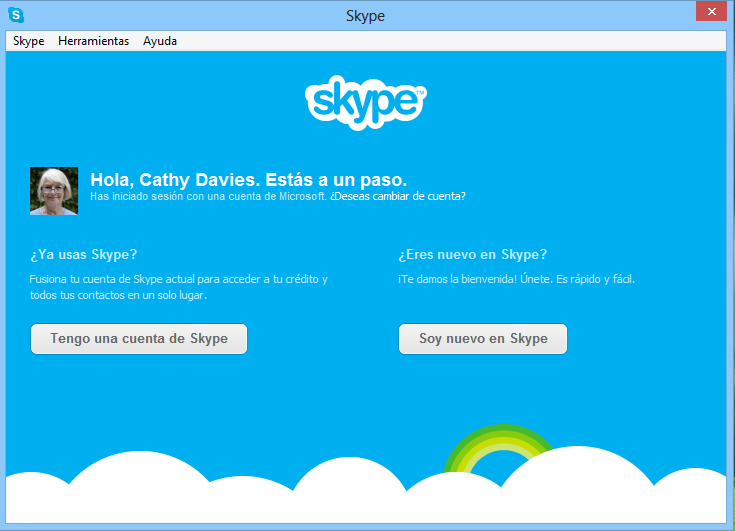Click the Skype icon in the title bar
735x531 pixels.
[x=15, y=15]
